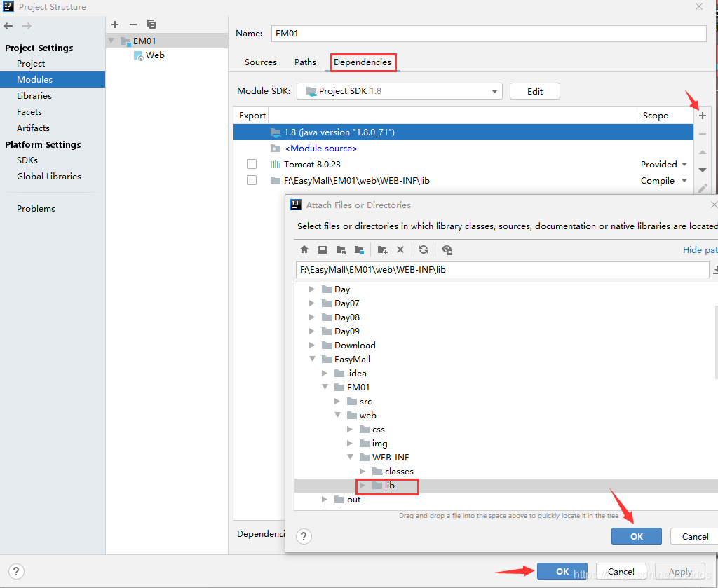Remove the dependency with the minus icon beside the list
Screen dimensions: 718x588
[703, 134]
